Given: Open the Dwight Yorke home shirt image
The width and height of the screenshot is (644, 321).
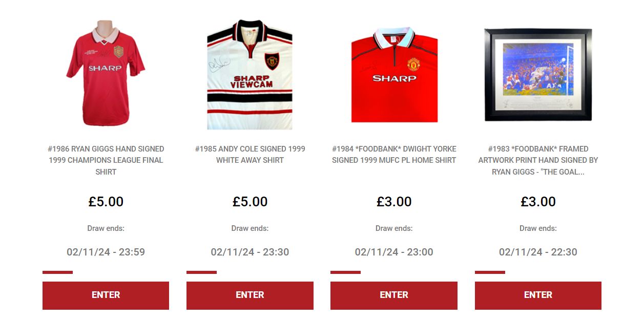Looking at the screenshot, I should 394,75.
